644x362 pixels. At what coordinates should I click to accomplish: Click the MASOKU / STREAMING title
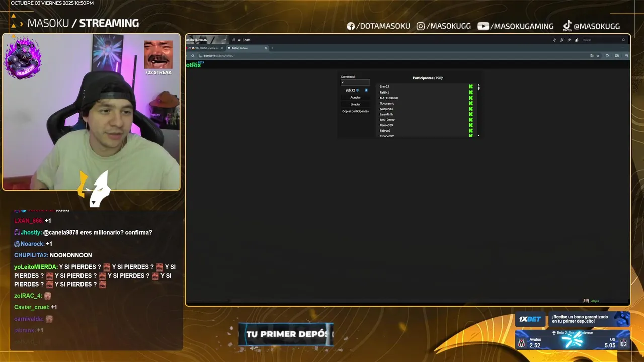[x=83, y=23]
